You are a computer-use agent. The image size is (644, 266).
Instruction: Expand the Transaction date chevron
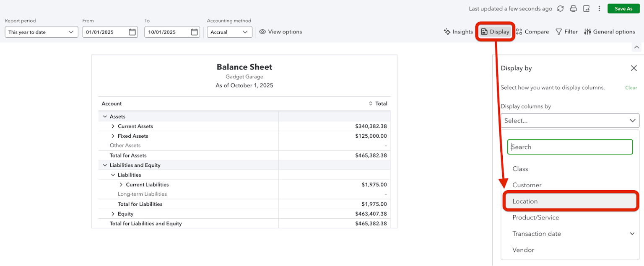632,234
